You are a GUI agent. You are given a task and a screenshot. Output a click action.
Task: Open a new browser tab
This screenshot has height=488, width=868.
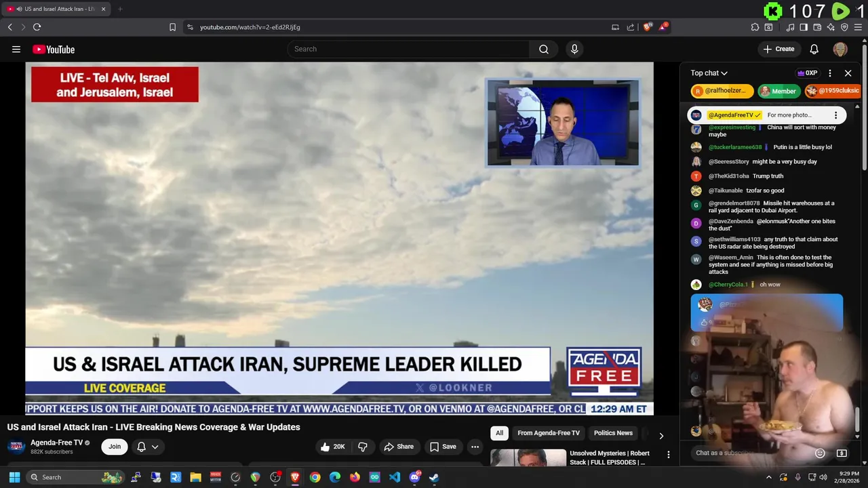[x=120, y=9]
